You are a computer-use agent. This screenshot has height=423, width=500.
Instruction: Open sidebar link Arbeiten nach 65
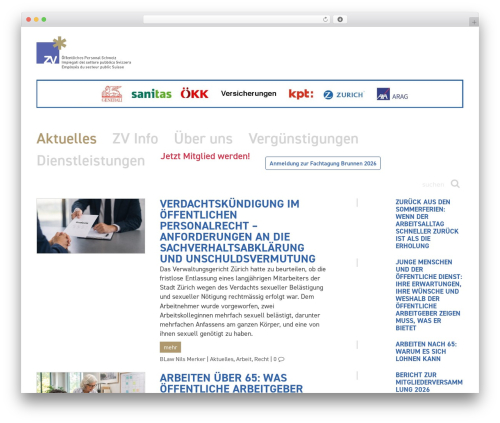426,351
